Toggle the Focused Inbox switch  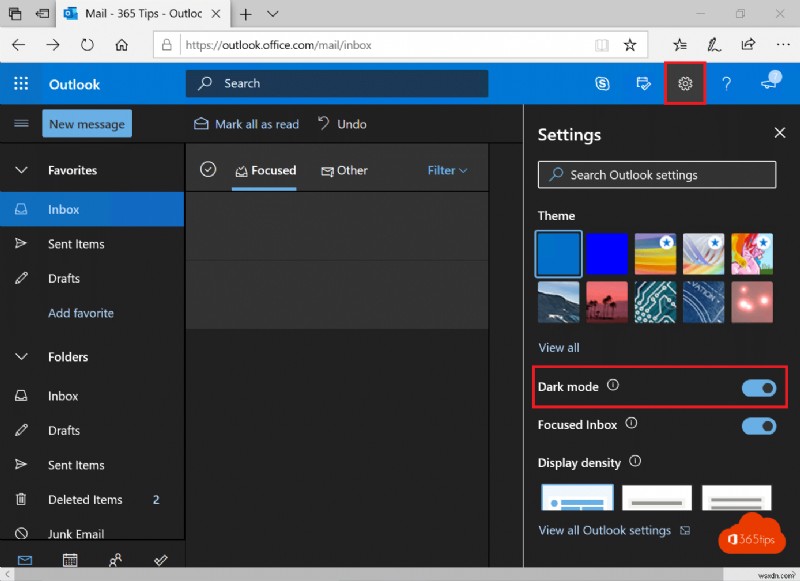(x=759, y=426)
